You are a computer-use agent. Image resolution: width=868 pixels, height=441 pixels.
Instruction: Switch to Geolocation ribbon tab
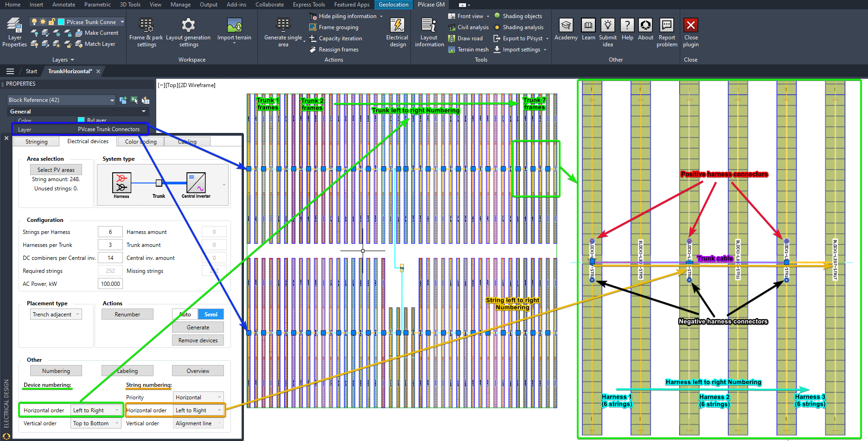(394, 5)
